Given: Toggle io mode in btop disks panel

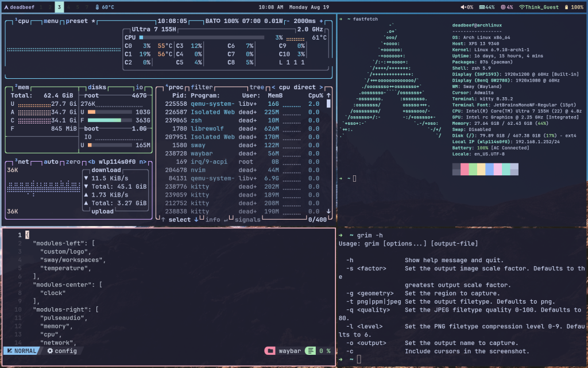Looking at the screenshot, I should click(140, 87).
